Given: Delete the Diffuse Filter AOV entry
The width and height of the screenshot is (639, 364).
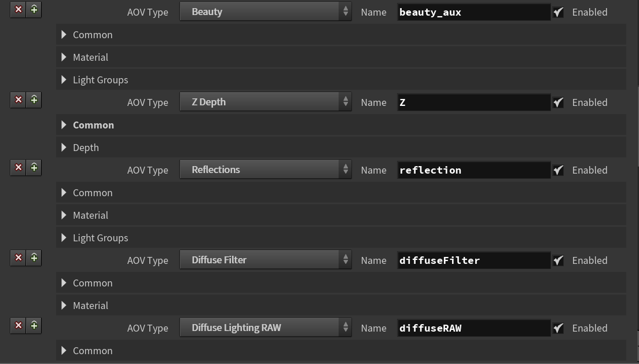Looking at the screenshot, I should [x=19, y=258].
